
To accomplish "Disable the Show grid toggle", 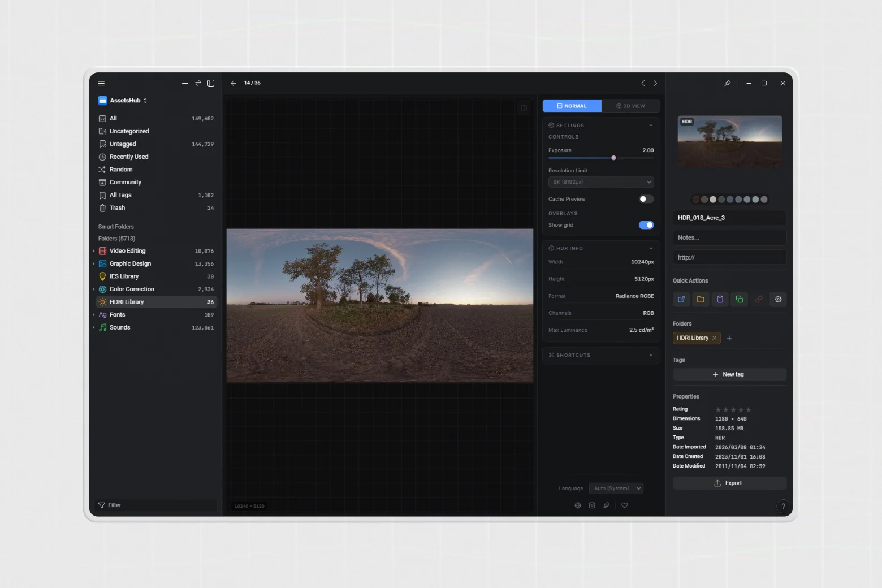I will (x=646, y=225).
